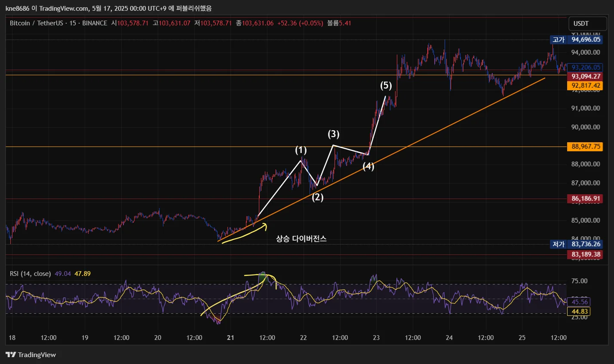The image size is (614, 364).
Task: Click the close price value 103,631.06
Action: tap(258, 23)
